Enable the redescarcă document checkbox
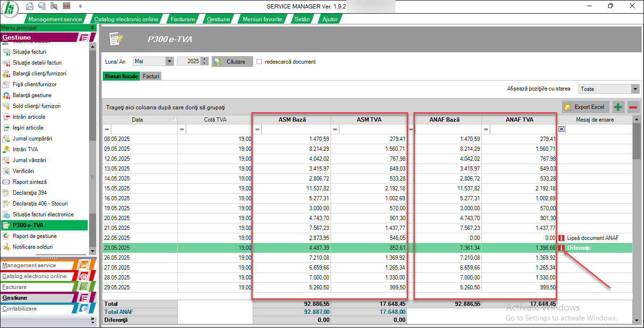The height and width of the screenshot is (328, 644). point(259,62)
